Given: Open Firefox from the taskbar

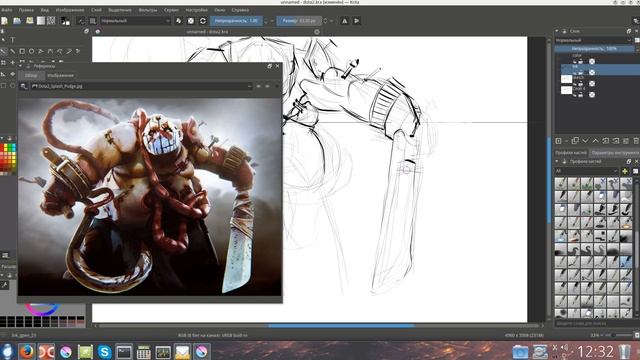Looking at the screenshot, I should [x=26, y=351].
